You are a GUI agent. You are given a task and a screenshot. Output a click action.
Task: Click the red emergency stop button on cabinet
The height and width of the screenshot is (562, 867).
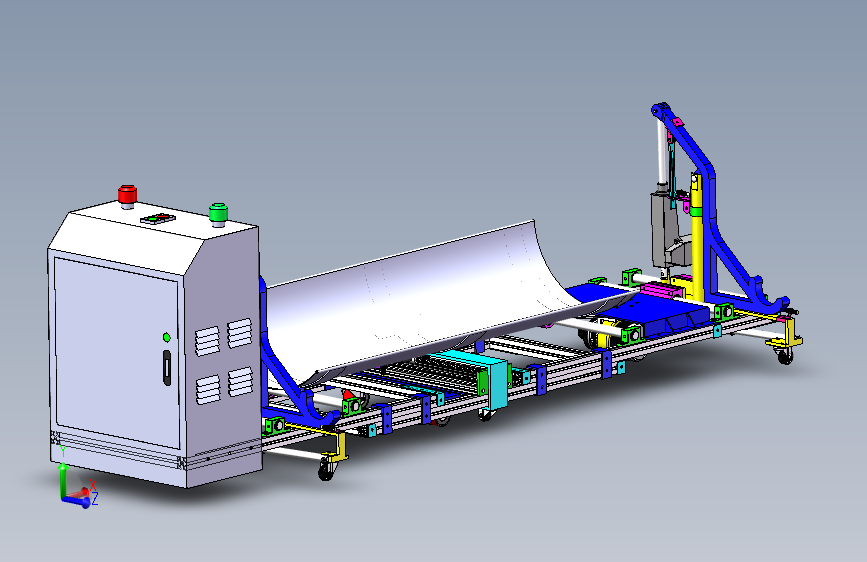point(127,196)
